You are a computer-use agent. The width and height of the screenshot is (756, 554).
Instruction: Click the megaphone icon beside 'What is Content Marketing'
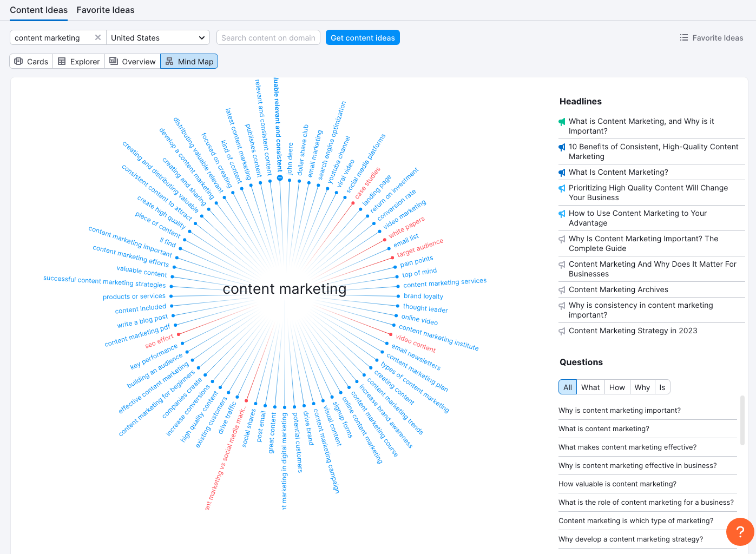click(562, 122)
